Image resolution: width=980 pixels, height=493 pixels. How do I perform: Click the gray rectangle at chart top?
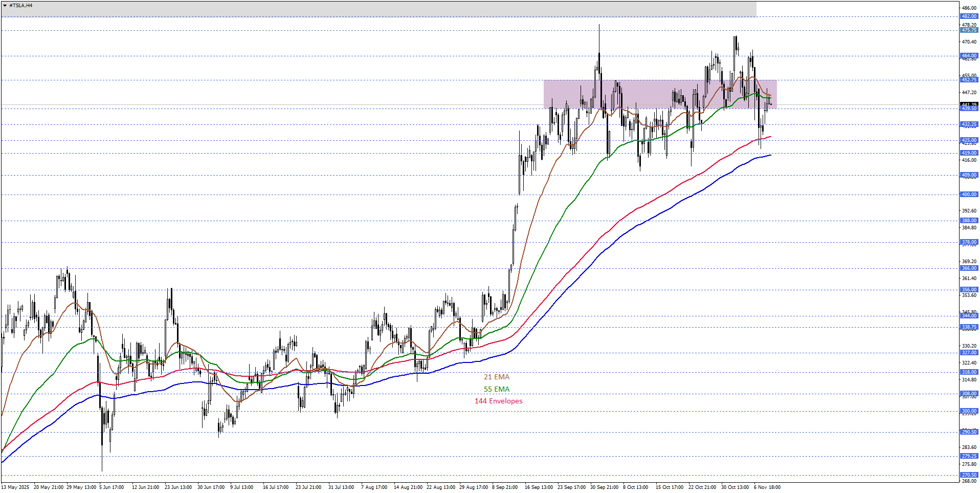[378, 9]
